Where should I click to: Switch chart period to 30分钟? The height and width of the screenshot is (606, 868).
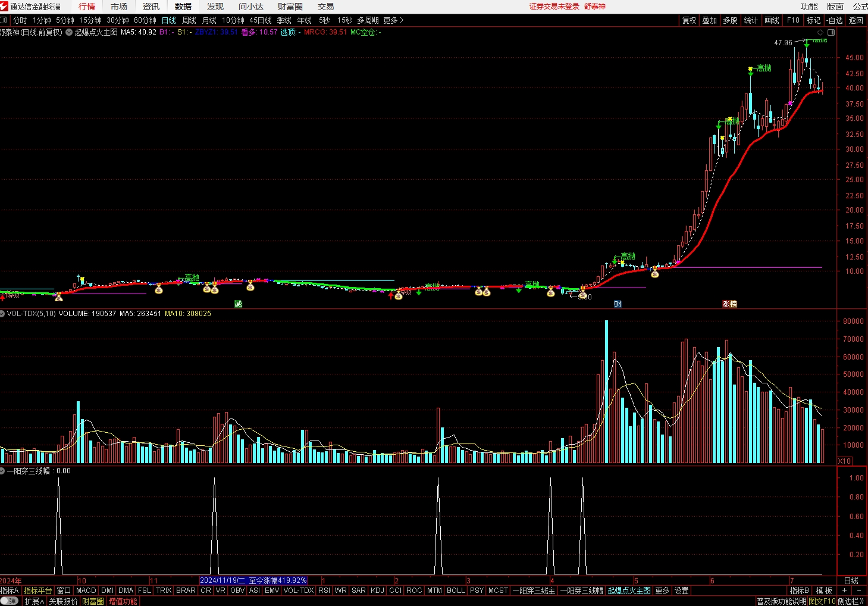tap(118, 20)
